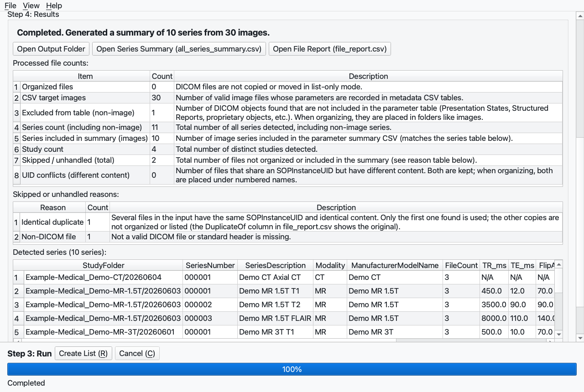This screenshot has width=584, height=392.
Task: Click the 100% progress bar
Action: [292, 369]
